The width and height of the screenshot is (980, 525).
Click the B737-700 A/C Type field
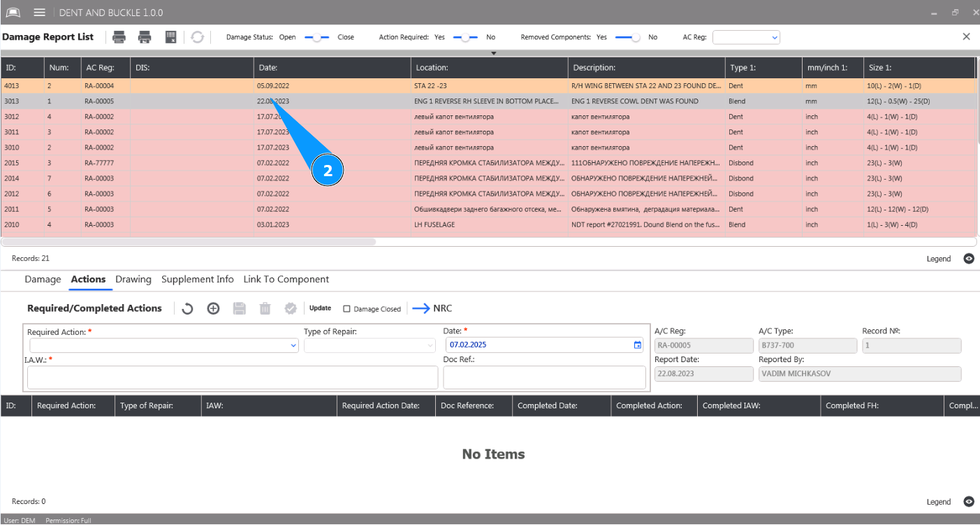pos(807,345)
